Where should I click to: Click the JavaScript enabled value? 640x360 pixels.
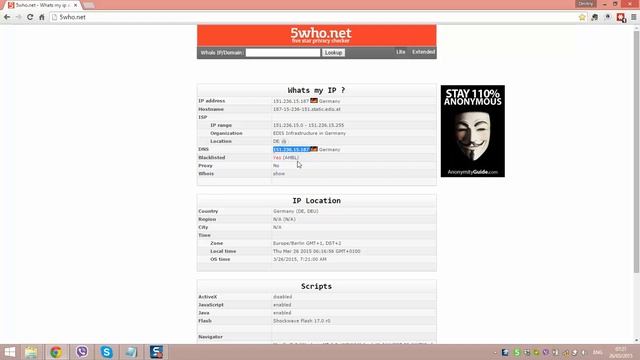[282, 305]
